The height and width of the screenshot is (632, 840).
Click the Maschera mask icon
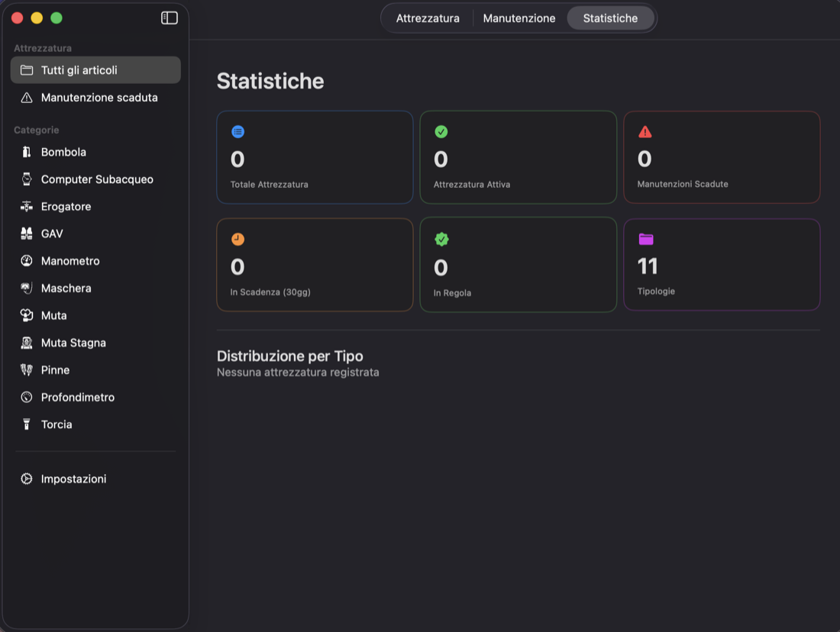(x=26, y=289)
